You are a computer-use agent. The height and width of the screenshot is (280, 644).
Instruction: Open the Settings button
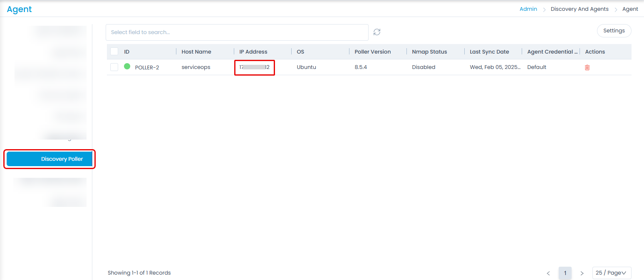pos(614,31)
